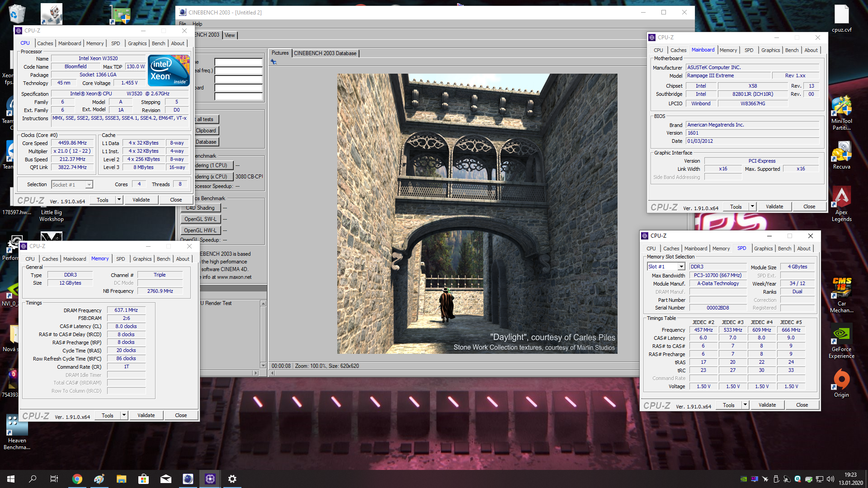The width and height of the screenshot is (868, 488).
Task: Open Graphics tab in CPU-Z SPD window
Action: [x=764, y=249]
